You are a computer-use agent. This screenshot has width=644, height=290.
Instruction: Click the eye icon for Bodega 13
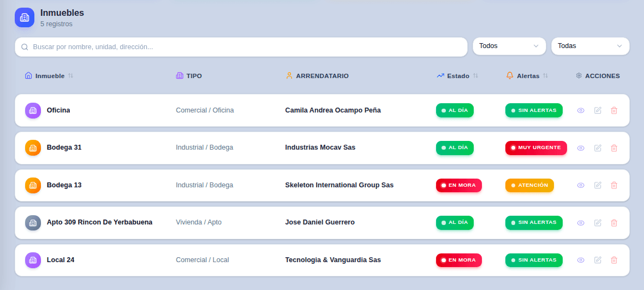tap(581, 185)
